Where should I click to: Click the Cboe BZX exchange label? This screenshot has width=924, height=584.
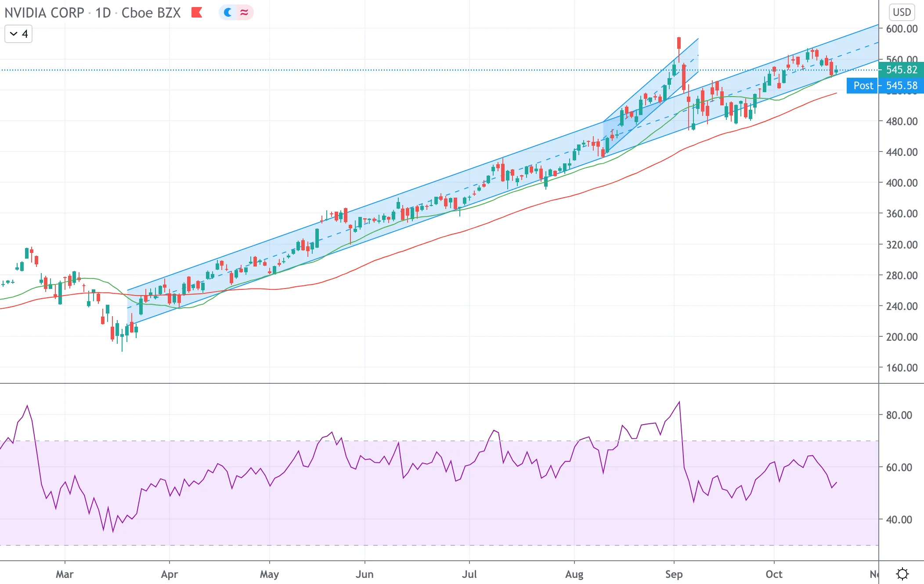tap(151, 12)
